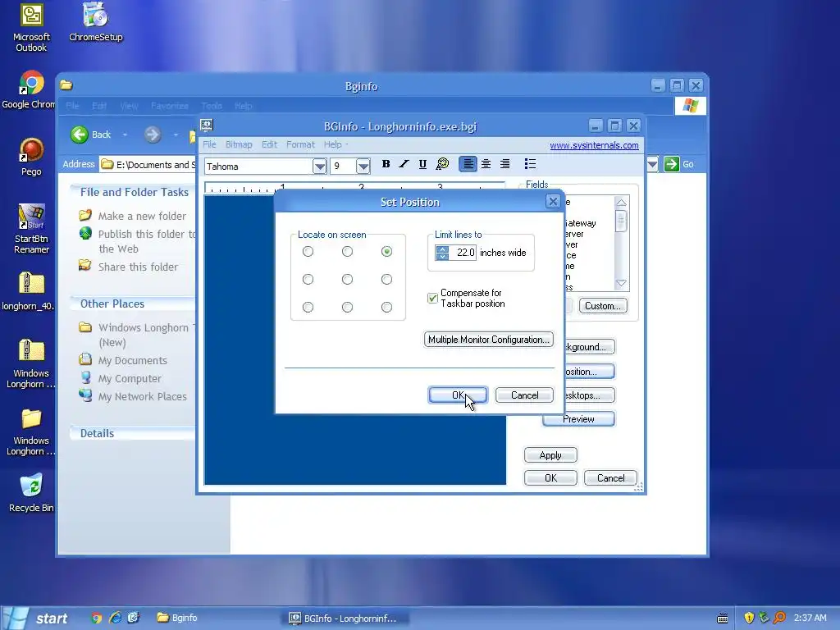840x630 pixels.
Task: Open BGInfo Help menu
Action: coord(333,144)
